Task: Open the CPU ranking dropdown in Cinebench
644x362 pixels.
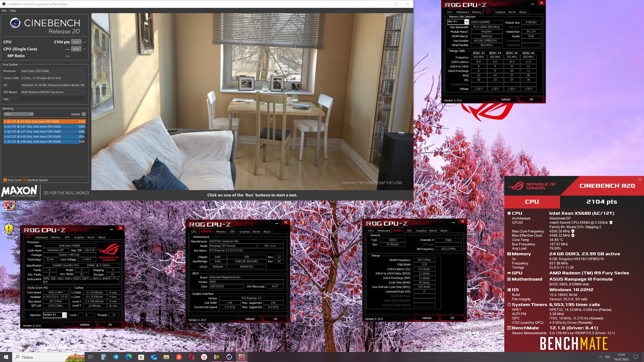Action: click(x=18, y=114)
